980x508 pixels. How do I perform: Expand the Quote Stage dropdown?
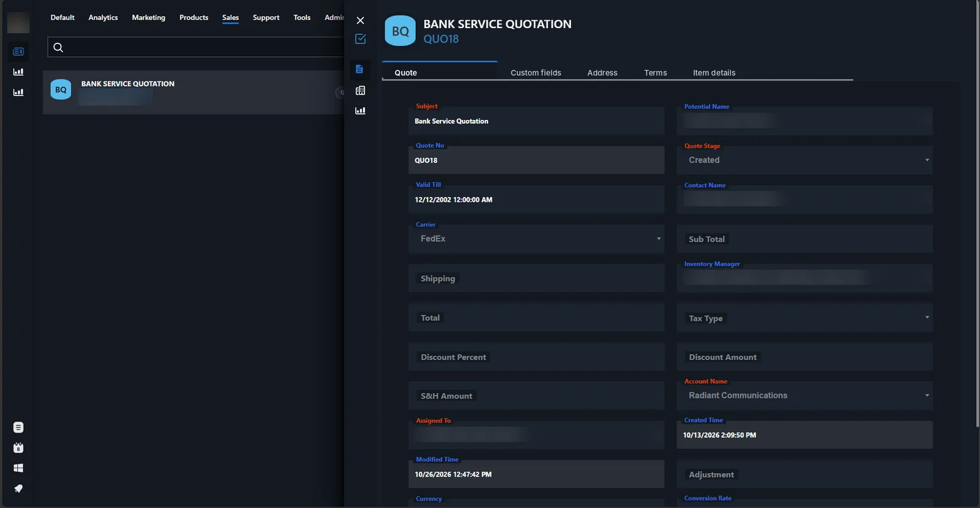coord(805,160)
